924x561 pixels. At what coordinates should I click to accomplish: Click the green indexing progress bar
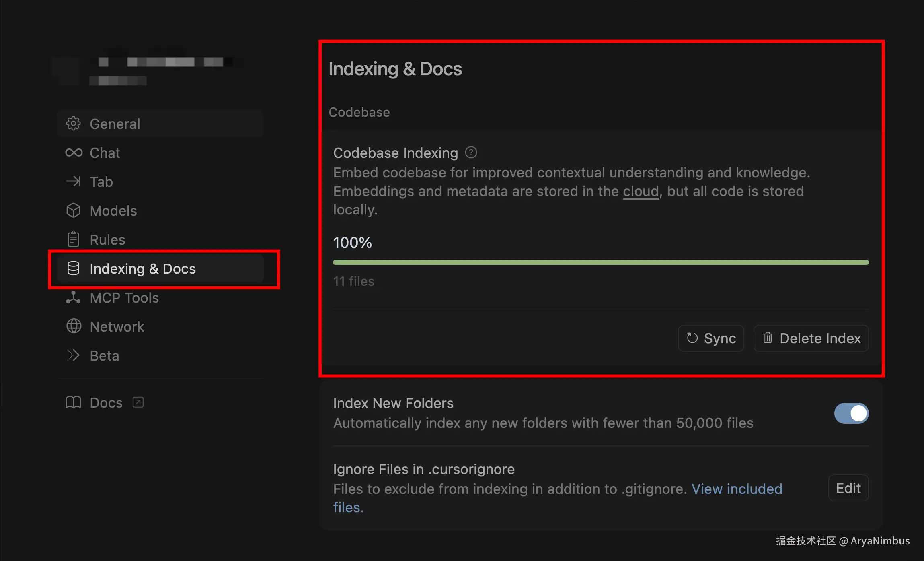[x=600, y=262]
